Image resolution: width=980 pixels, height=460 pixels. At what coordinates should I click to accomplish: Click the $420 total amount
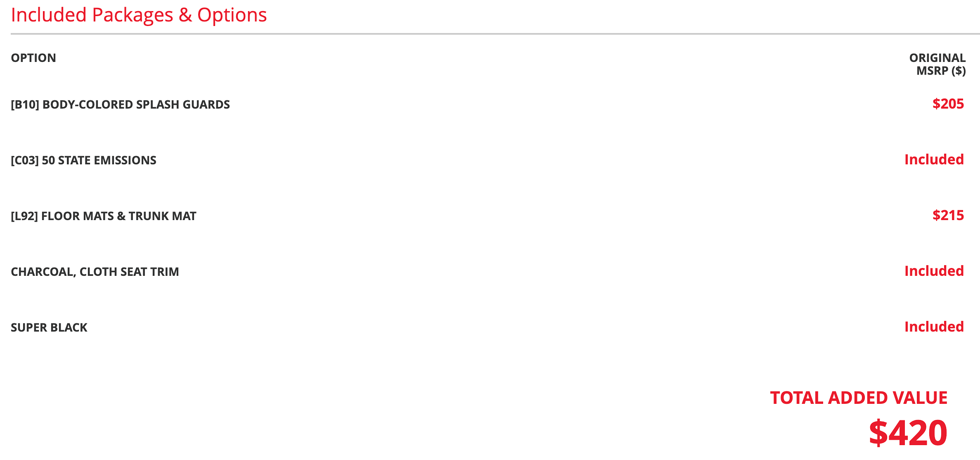[x=908, y=433]
